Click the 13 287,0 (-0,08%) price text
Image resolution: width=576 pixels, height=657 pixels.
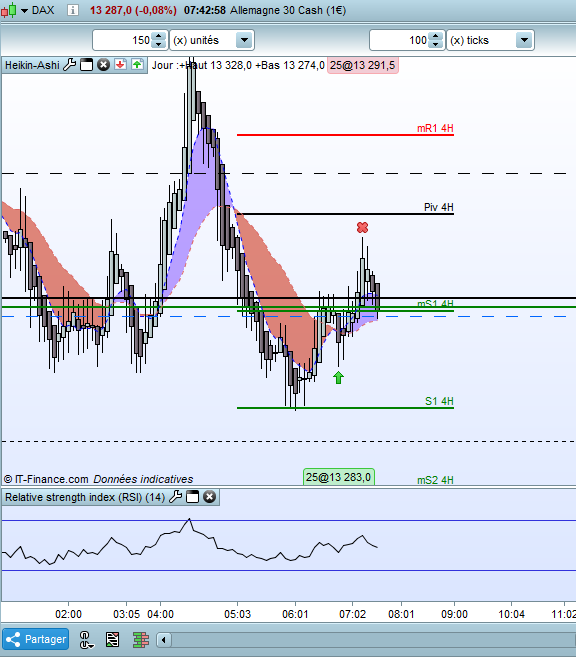pos(133,10)
